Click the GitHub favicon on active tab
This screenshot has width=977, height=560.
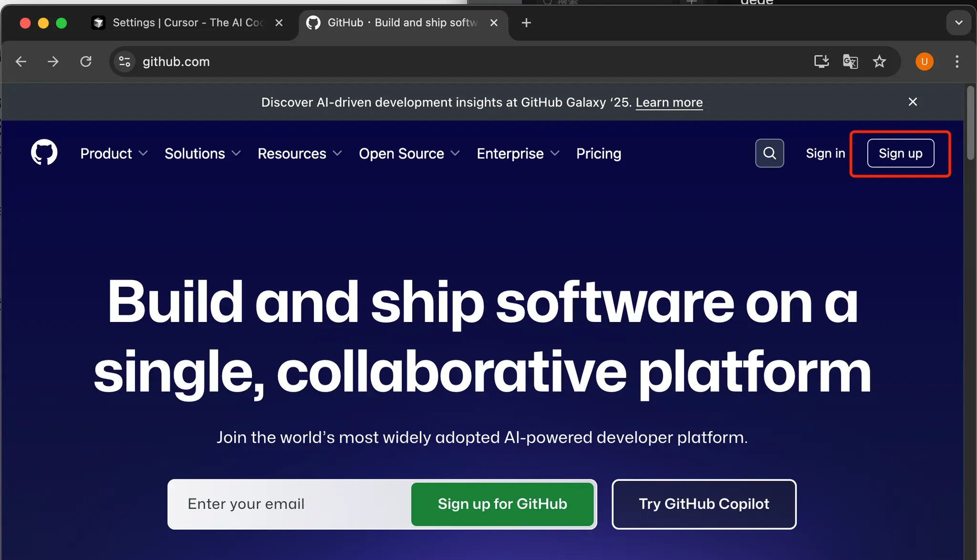click(313, 22)
